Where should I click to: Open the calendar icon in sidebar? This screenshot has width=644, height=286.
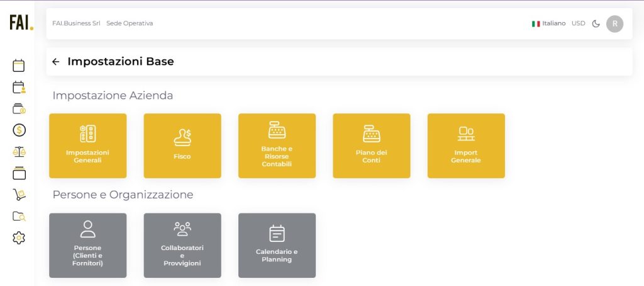pyautogui.click(x=18, y=66)
